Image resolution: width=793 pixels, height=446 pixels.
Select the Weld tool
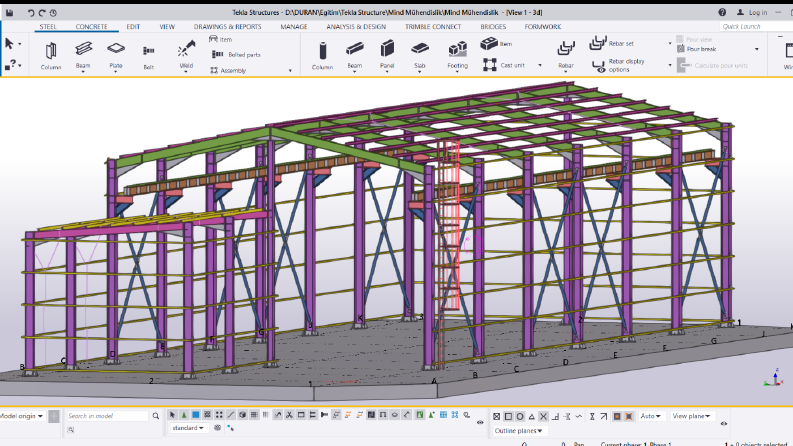coord(186,54)
